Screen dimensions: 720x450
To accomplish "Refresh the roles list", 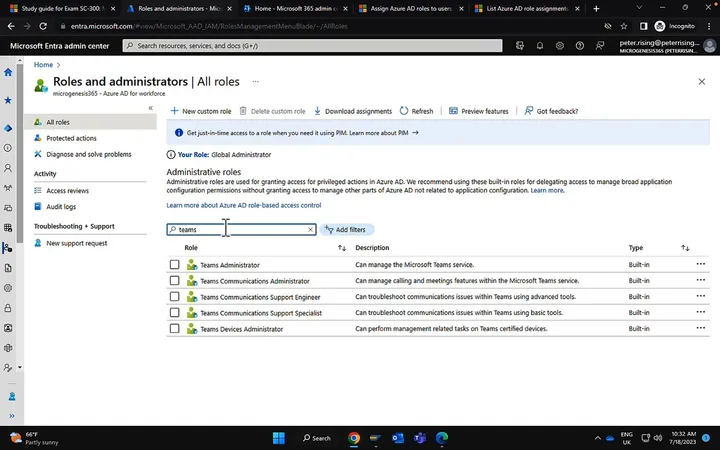I will tap(416, 111).
